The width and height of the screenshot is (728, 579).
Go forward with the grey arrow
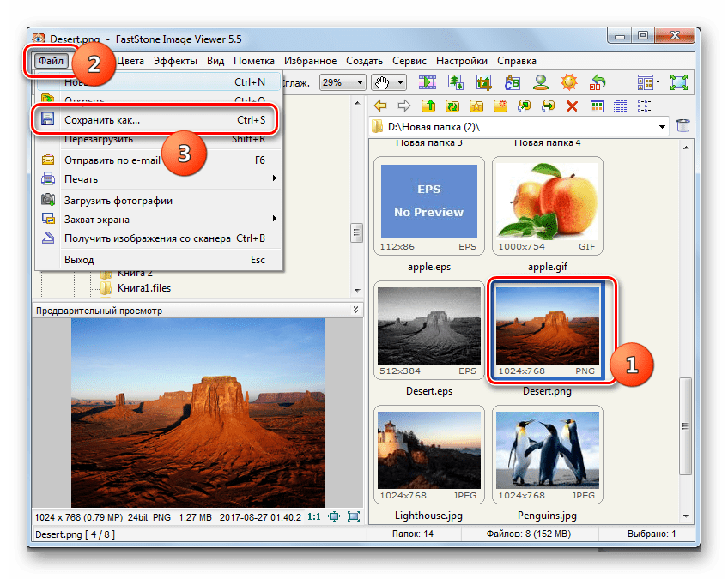coord(404,106)
